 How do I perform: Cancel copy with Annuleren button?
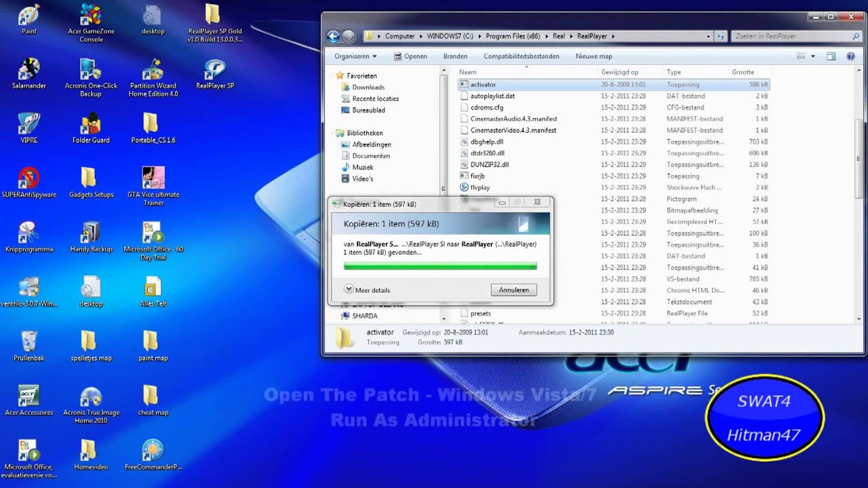513,289
